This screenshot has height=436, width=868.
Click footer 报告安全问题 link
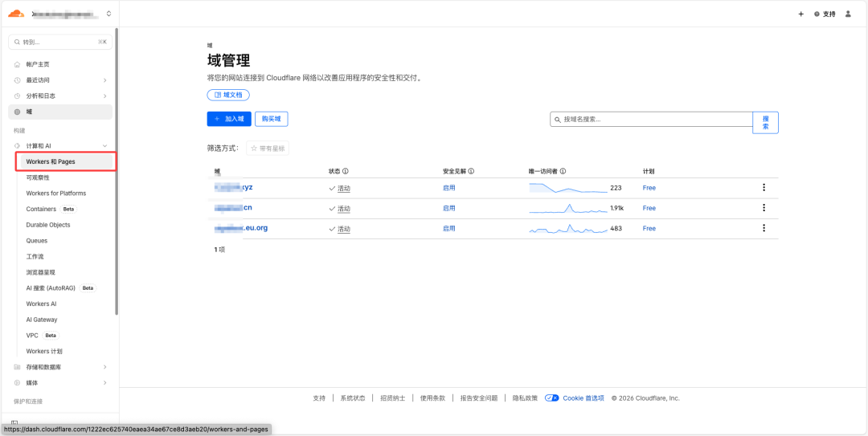click(479, 397)
